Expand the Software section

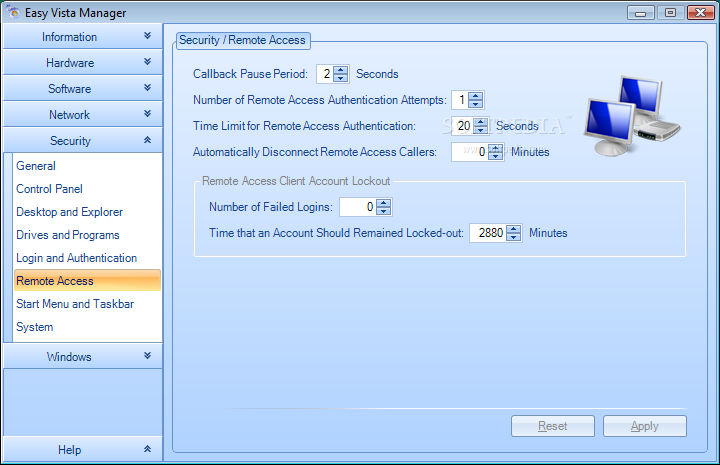(83, 88)
